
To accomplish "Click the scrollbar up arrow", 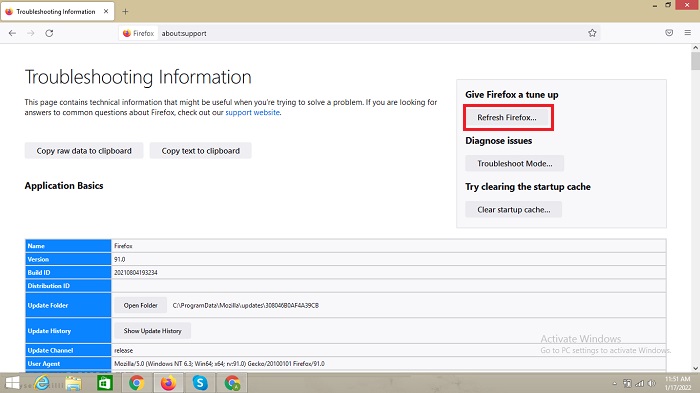I will pos(695,47).
